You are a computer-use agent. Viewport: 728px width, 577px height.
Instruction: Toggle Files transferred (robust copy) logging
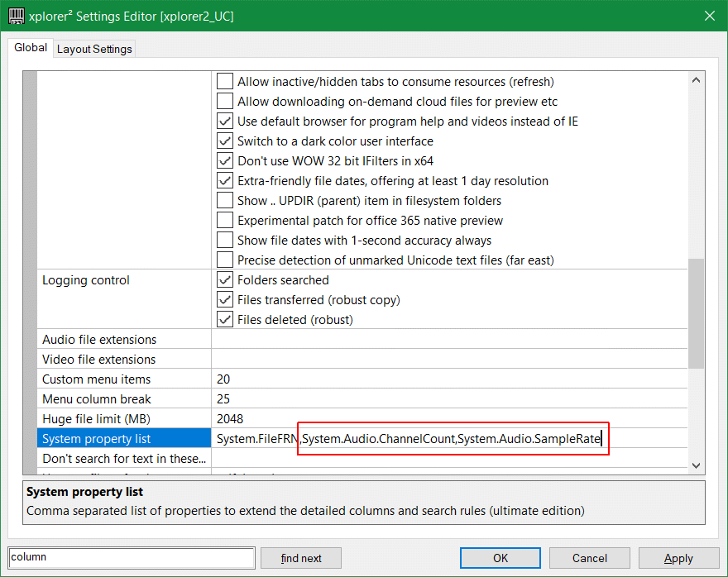225,299
